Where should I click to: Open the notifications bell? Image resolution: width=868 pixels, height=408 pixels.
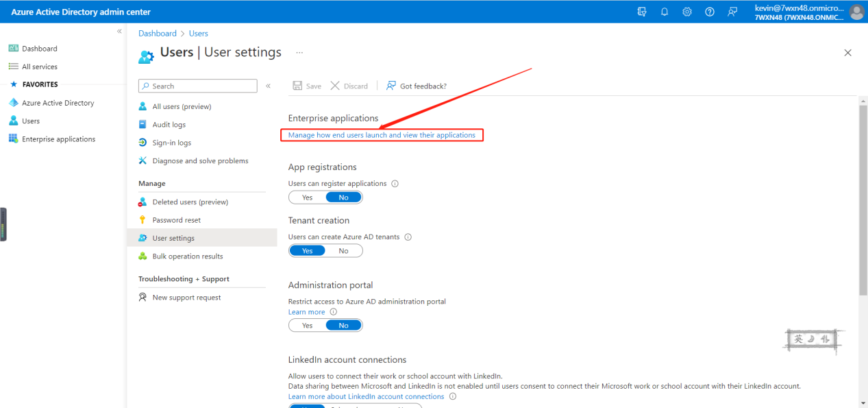665,12
